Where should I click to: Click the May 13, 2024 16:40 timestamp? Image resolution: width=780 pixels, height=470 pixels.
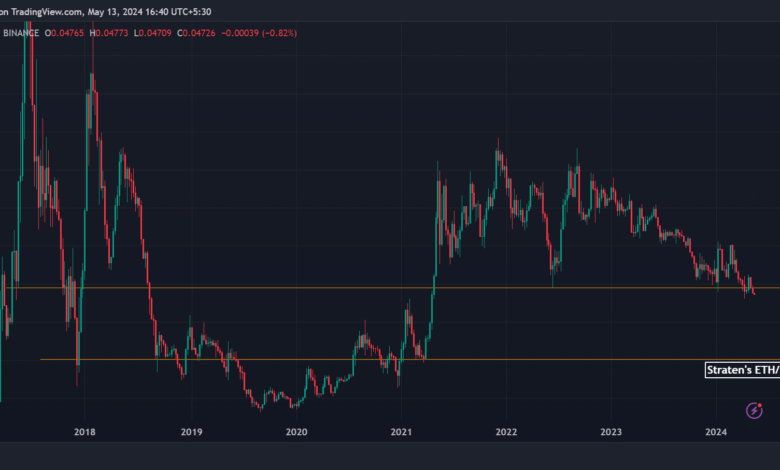(134, 13)
